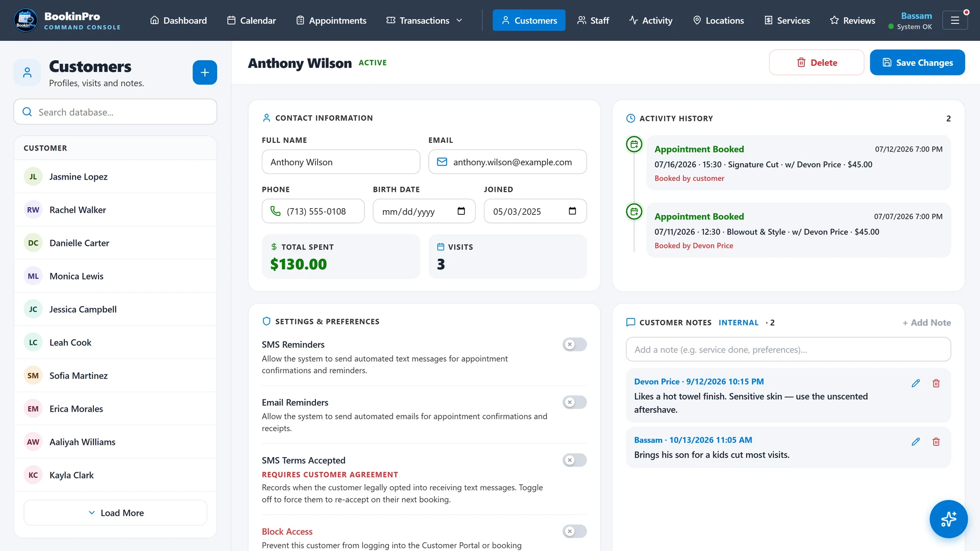Add a new customer with plus icon

(205, 72)
